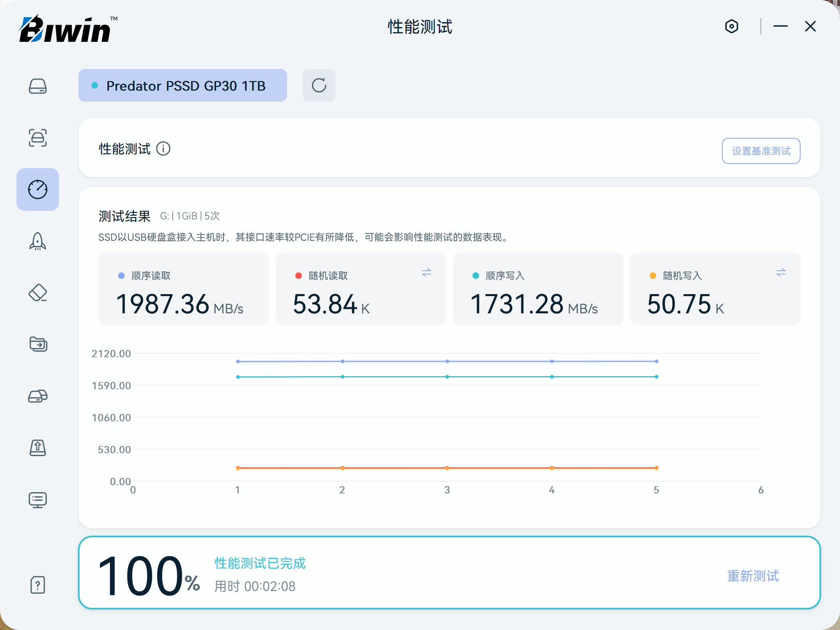Select the rocket optimization sidebar icon

click(x=38, y=241)
